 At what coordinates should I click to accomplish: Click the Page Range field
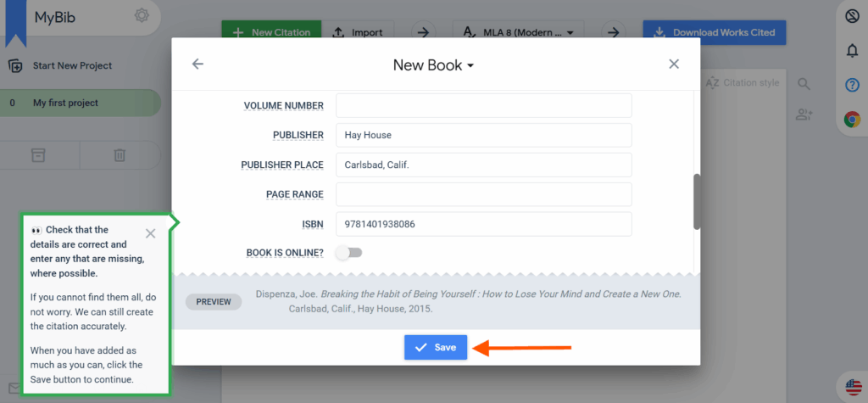pos(484,194)
